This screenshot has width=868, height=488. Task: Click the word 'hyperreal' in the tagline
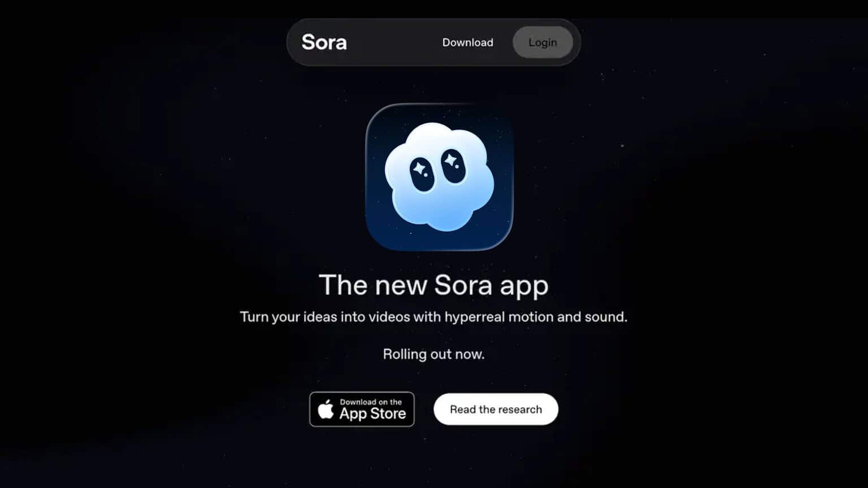(x=475, y=317)
